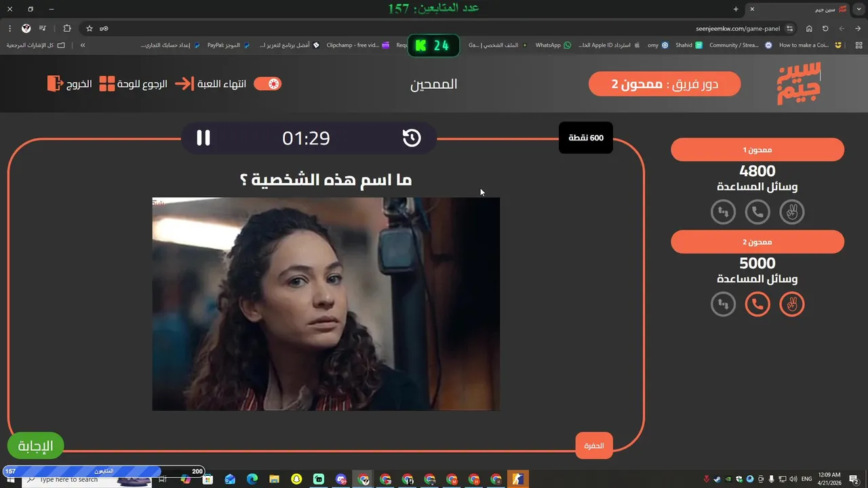
Task: Open the notification center icon
Action: [854, 479]
